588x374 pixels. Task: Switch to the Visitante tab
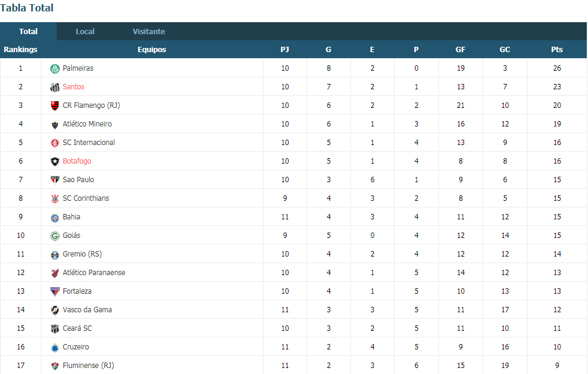coord(149,32)
